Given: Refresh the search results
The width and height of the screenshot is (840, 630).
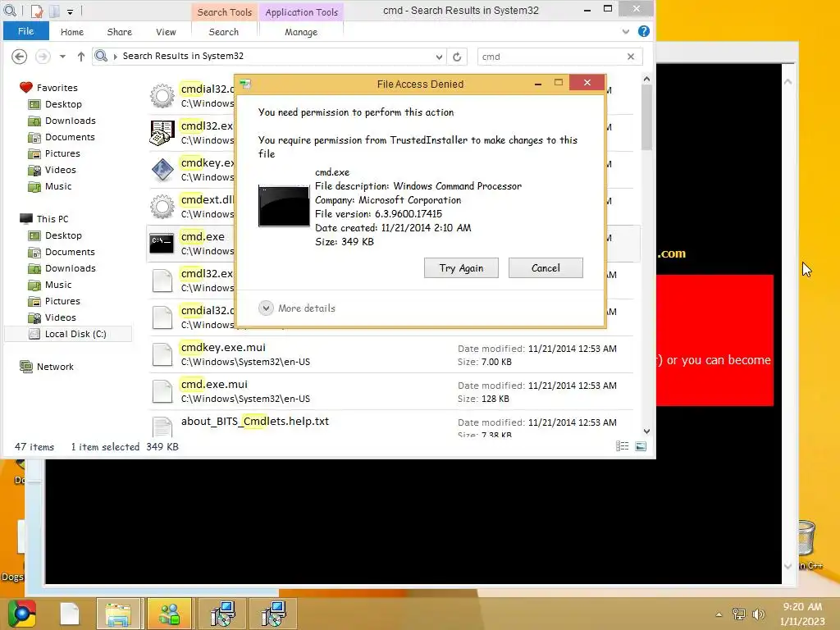Looking at the screenshot, I should coord(457,57).
